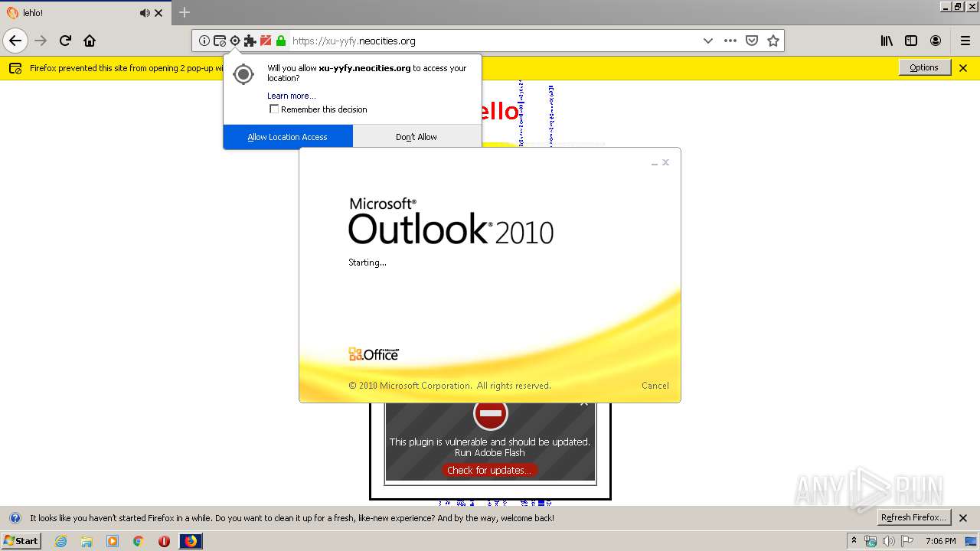
Task: Open the Firefox hamburger menu
Action: pyautogui.click(x=965, y=41)
